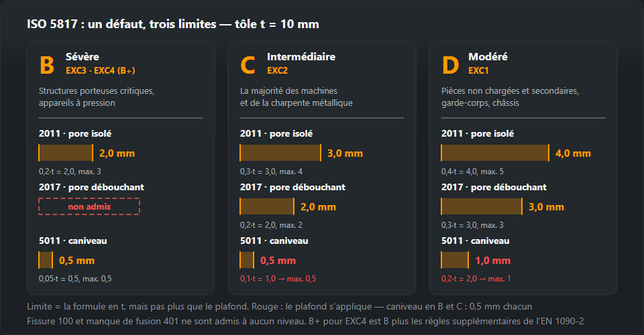Select the 'EXC3 · EXC4 (B+)' orange label
Viewport: 644px width, 335px height.
click(x=101, y=70)
